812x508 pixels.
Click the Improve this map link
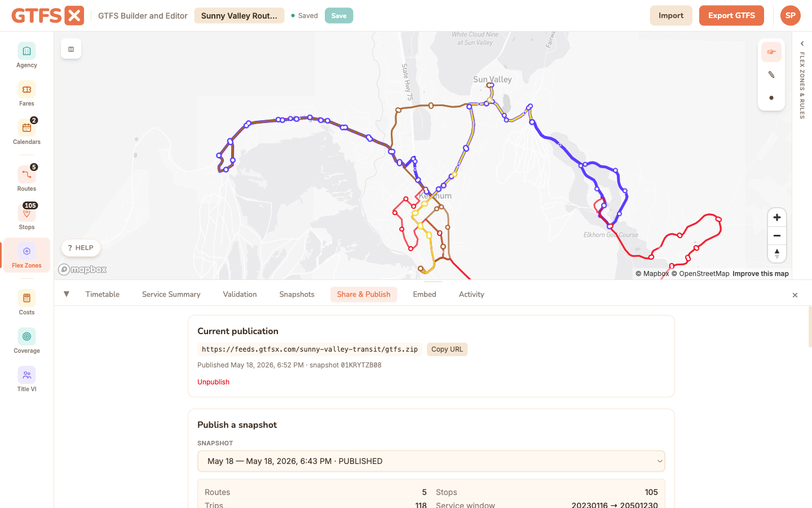tap(761, 274)
